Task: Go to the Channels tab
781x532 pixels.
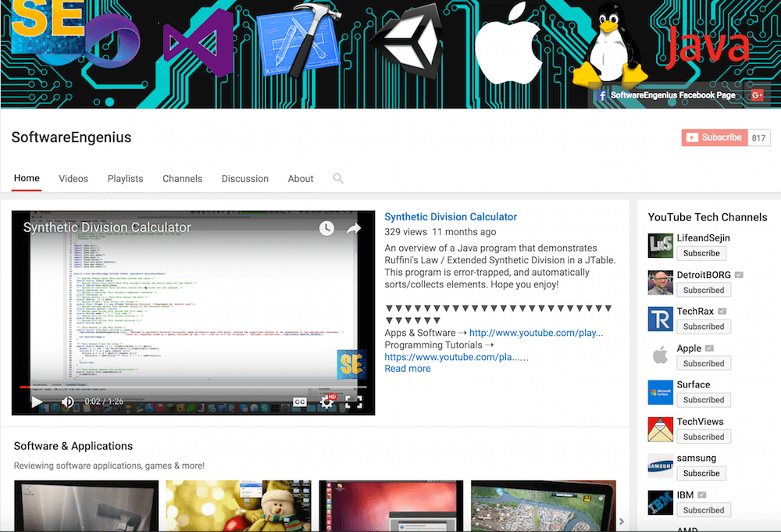Action: (x=182, y=179)
